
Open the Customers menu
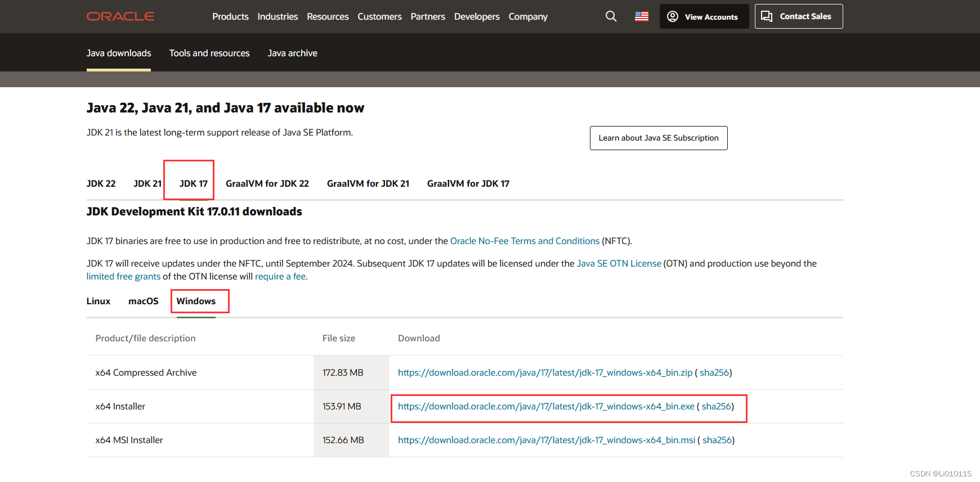point(379,16)
